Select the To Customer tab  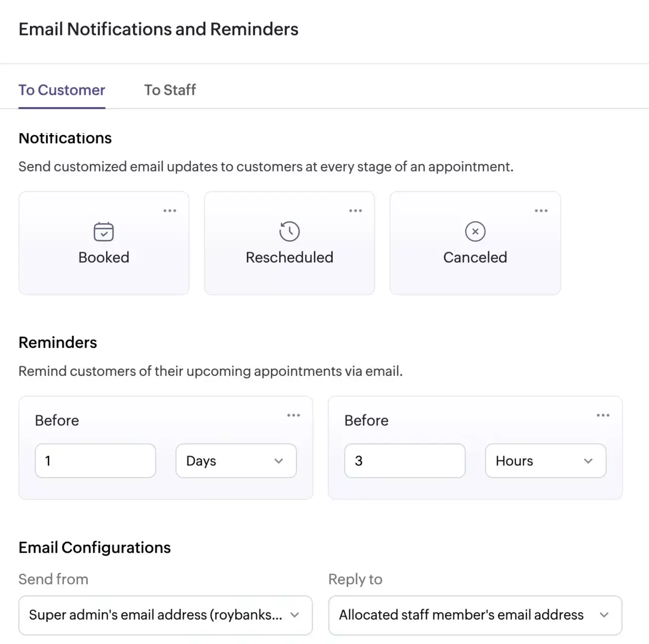coord(62,90)
